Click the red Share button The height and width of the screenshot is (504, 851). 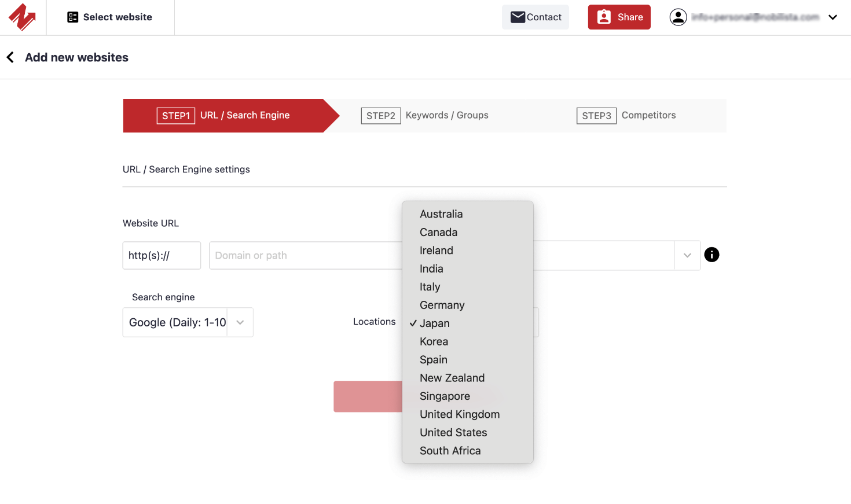(619, 17)
